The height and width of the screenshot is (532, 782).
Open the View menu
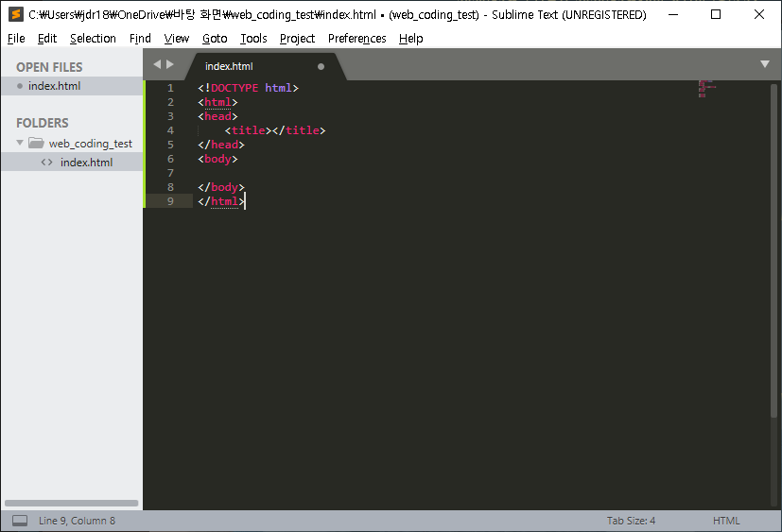click(x=177, y=39)
